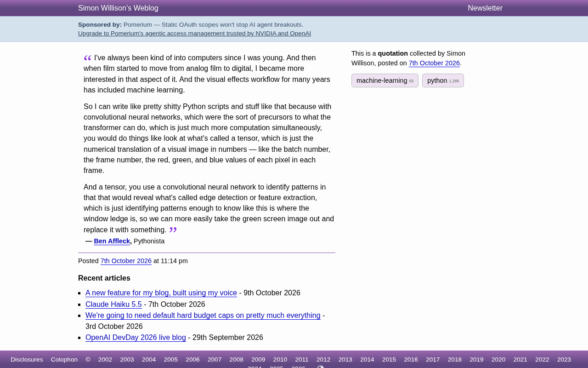The height and width of the screenshot is (368, 588).
Task: Go to the 2006 archive
Action: [192, 359]
